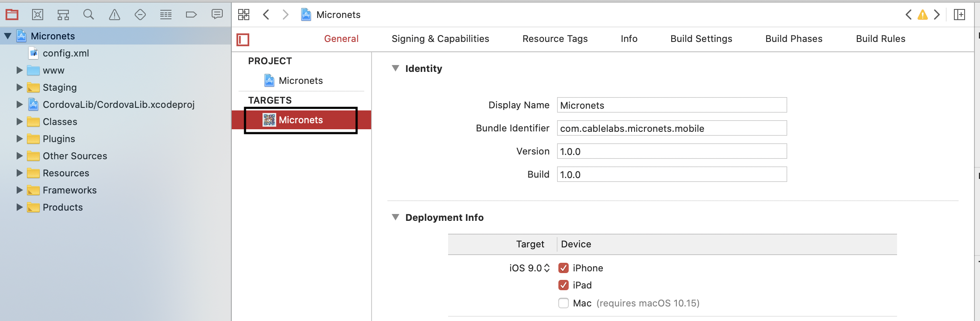
Task: Click the Display Name field
Action: pyautogui.click(x=672, y=105)
